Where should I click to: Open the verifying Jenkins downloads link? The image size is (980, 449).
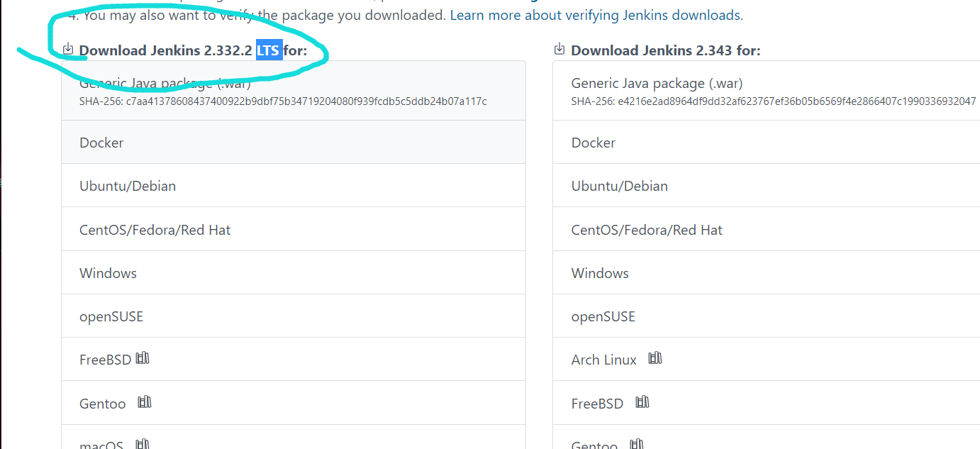tap(596, 15)
